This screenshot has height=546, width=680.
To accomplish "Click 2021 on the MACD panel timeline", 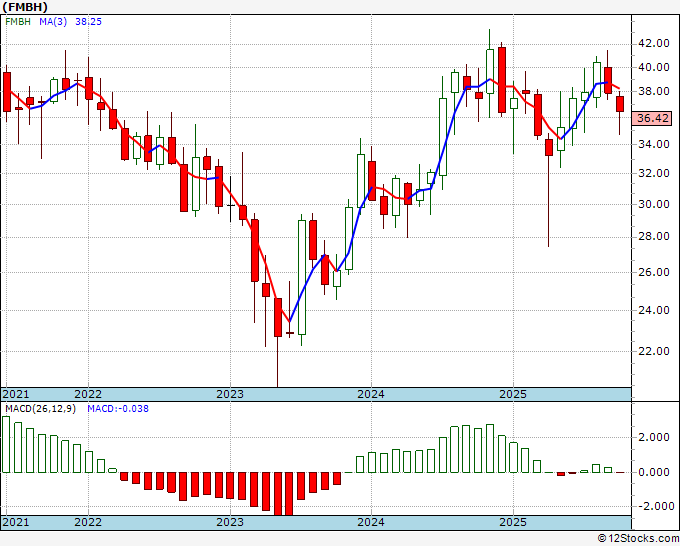I will tap(15, 523).
